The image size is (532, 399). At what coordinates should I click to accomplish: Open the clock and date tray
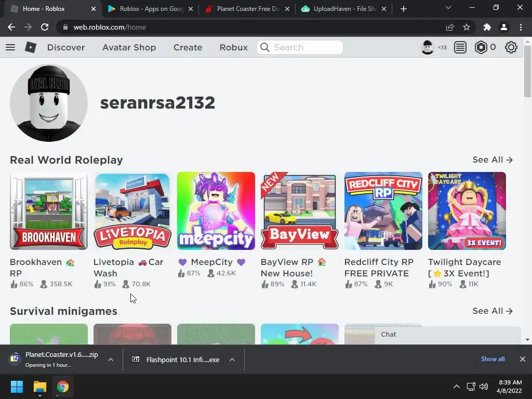pyautogui.click(x=509, y=387)
